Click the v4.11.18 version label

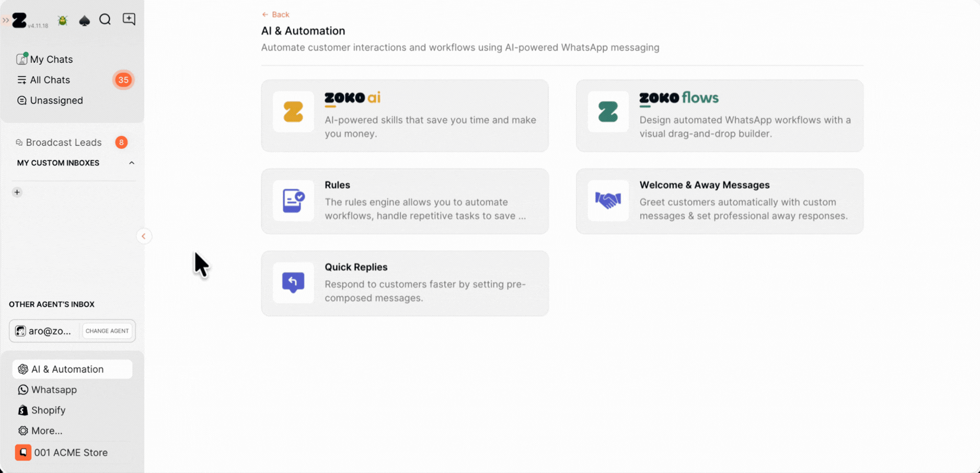[38, 26]
